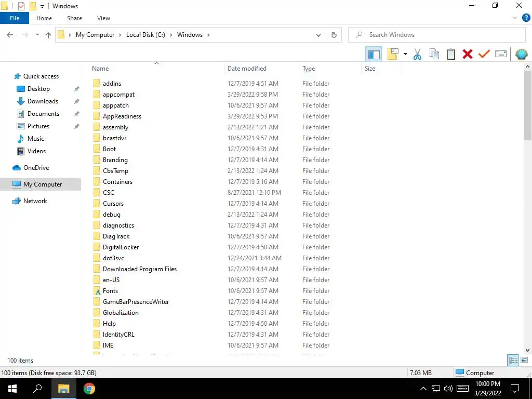Click the orange checkmark Properties icon
The image size is (532, 399).
[x=484, y=54]
